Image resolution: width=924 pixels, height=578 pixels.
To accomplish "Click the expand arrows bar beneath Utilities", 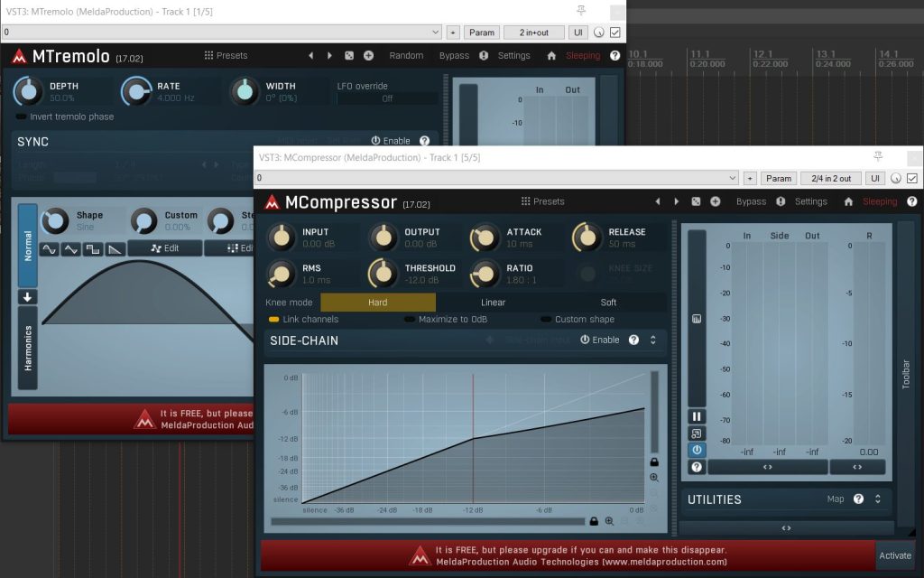I will 786,527.
